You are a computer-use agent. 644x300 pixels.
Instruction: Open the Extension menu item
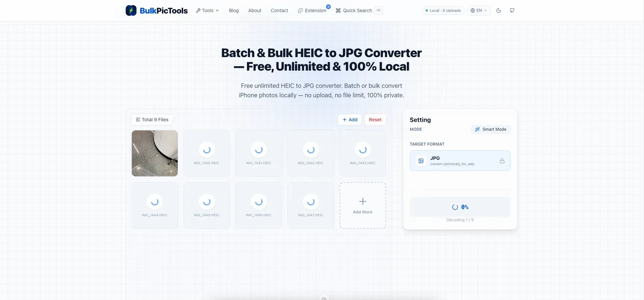pos(312,10)
